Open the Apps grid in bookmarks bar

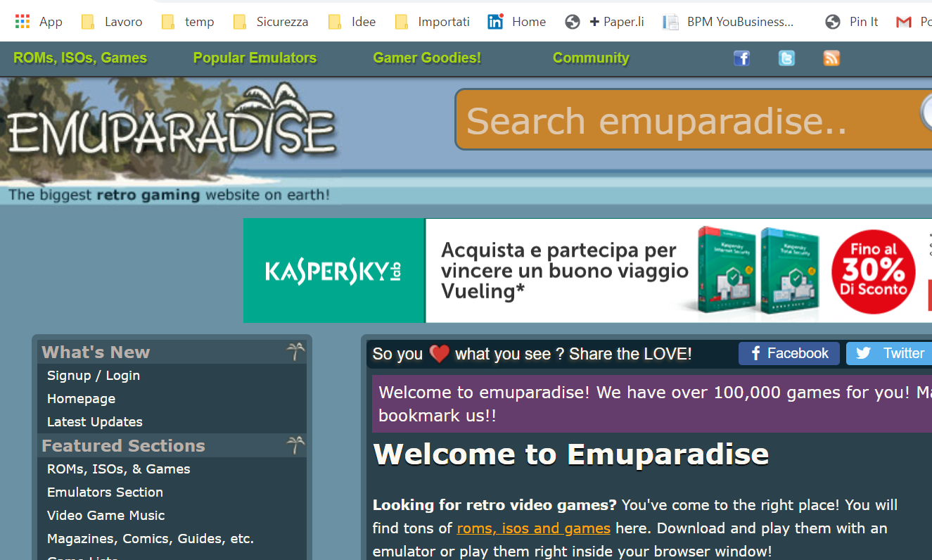(x=23, y=22)
